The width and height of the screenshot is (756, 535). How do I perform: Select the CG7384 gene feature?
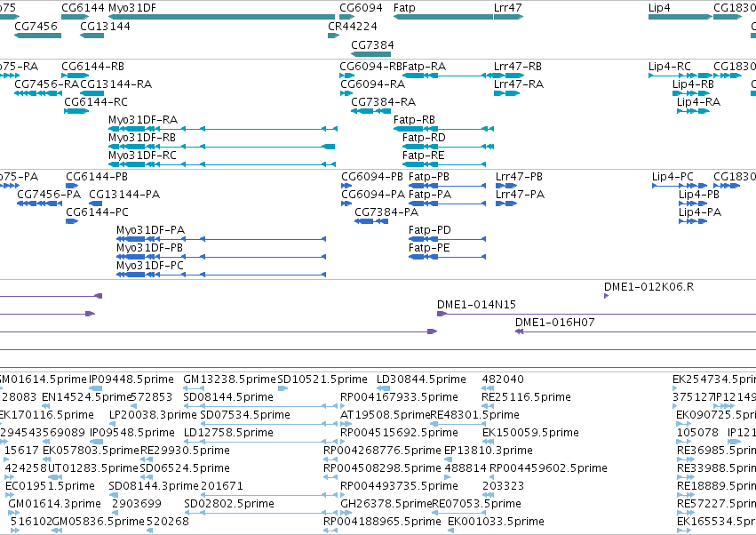point(370,54)
